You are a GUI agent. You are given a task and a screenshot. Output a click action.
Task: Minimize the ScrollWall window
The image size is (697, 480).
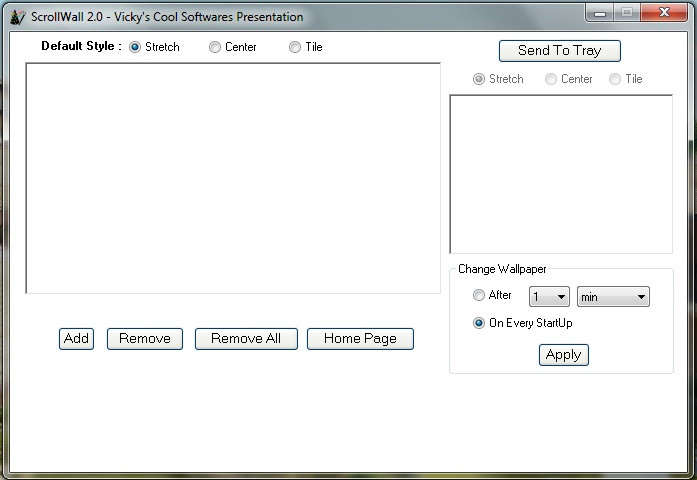pyautogui.click(x=600, y=12)
